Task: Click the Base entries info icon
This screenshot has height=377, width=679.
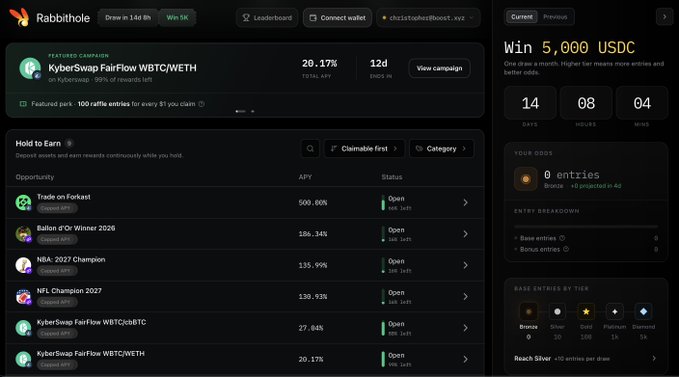Action: tap(562, 238)
